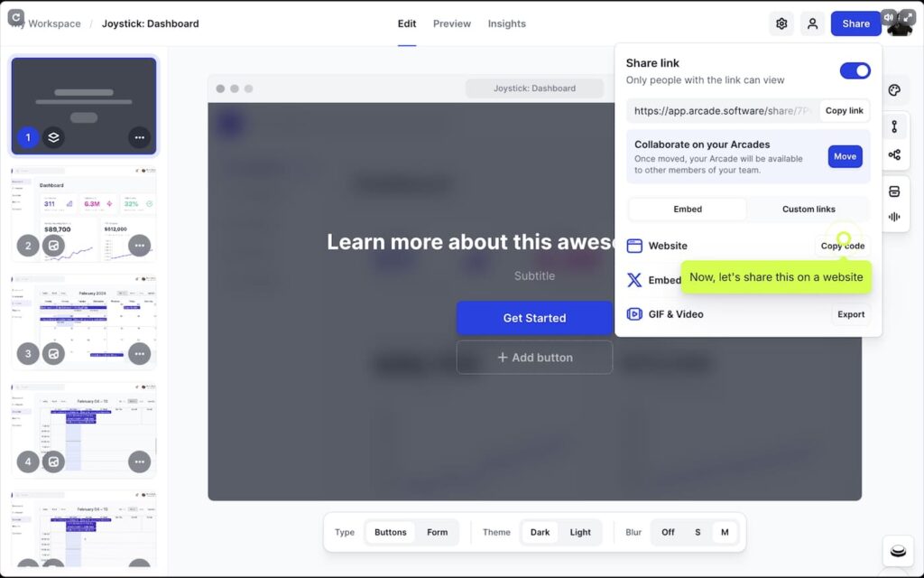Click the stacked disc icon at bottom right
The height and width of the screenshot is (578, 924).
click(898, 551)
